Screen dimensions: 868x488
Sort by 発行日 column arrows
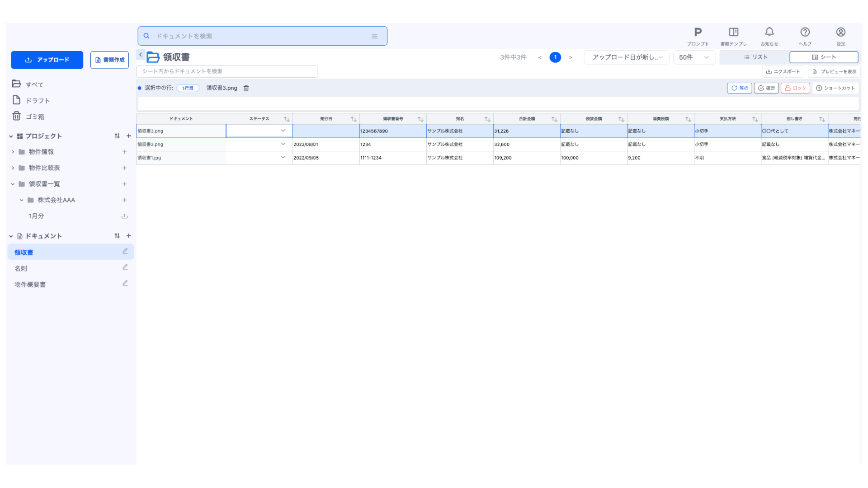point(353,119)
